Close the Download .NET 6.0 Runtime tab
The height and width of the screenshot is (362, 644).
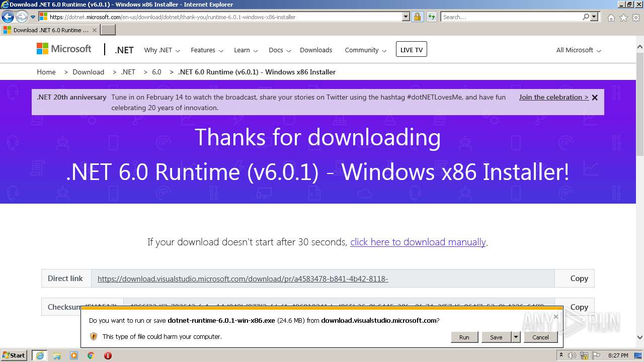coord(94,30)
